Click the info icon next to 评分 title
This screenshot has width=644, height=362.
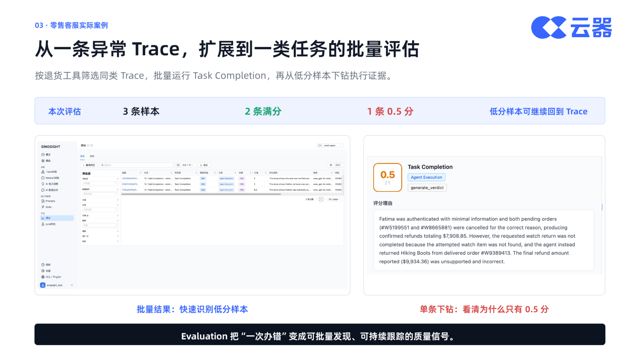tap(88, 145)
